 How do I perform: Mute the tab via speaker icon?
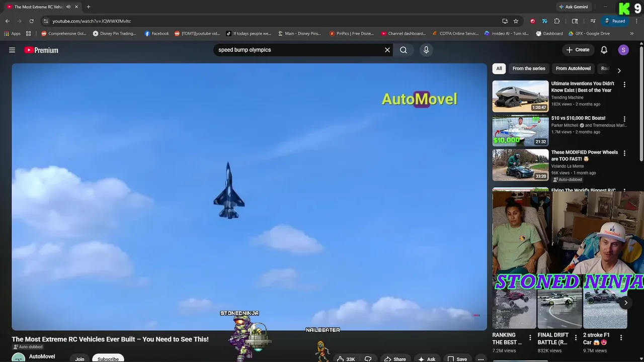68,7
